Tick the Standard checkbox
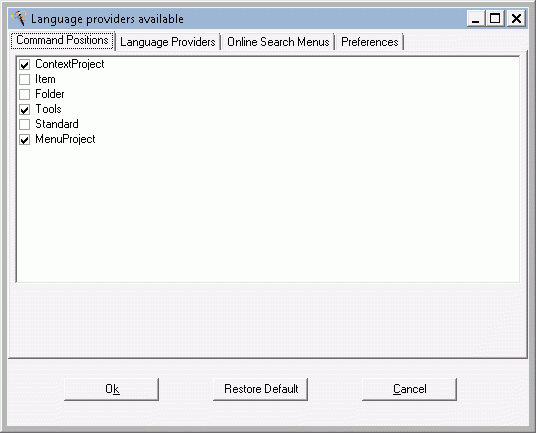The width and height of the screenshot is (536, 433). tap(25, 124)
